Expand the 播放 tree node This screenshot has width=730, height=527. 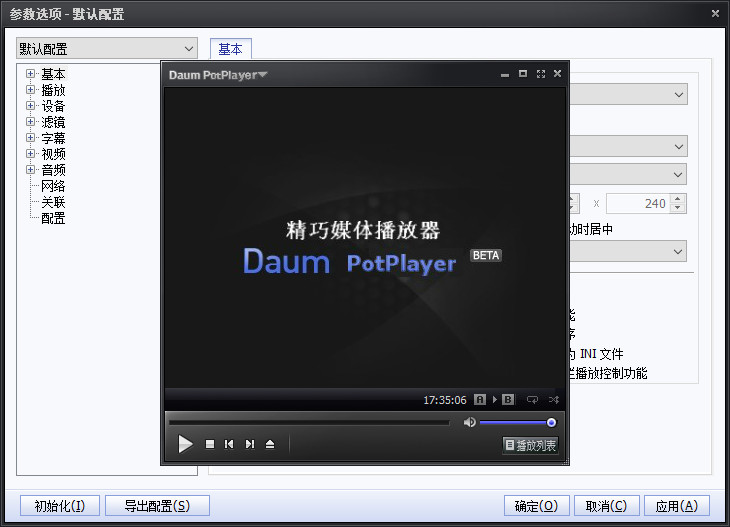point(30,90)
